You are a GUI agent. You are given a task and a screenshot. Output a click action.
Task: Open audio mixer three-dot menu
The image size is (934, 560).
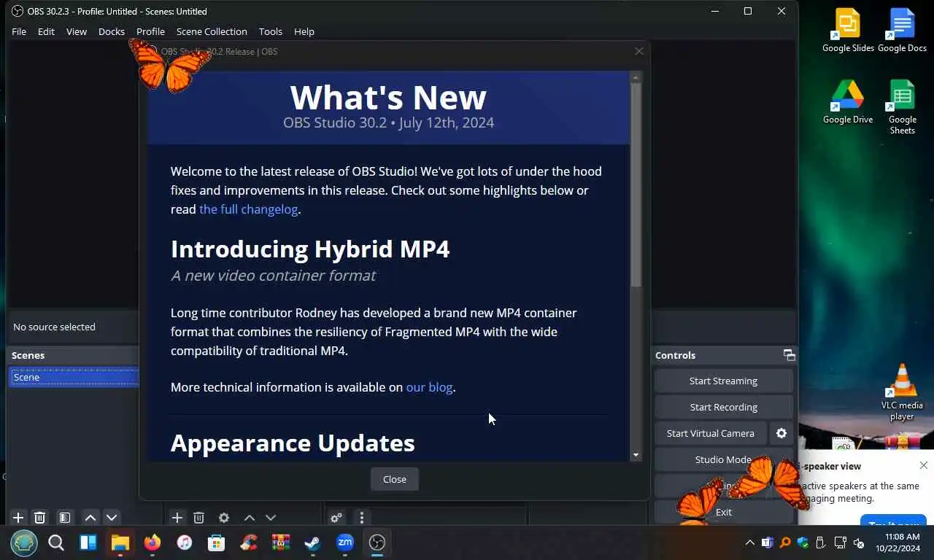click(x=362, y=518)
